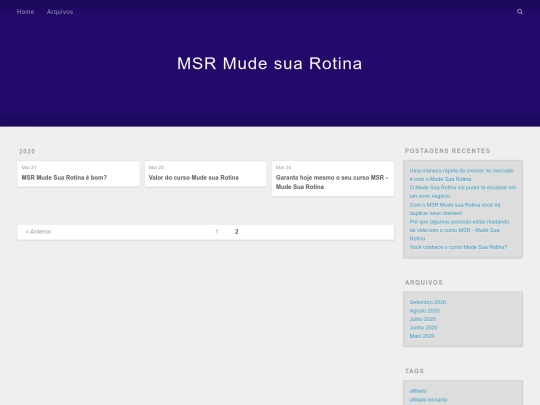The width and height of the screenshot is (540, 405).
Task: Open the Setembro 2020 archive
Action: point(428,302)
